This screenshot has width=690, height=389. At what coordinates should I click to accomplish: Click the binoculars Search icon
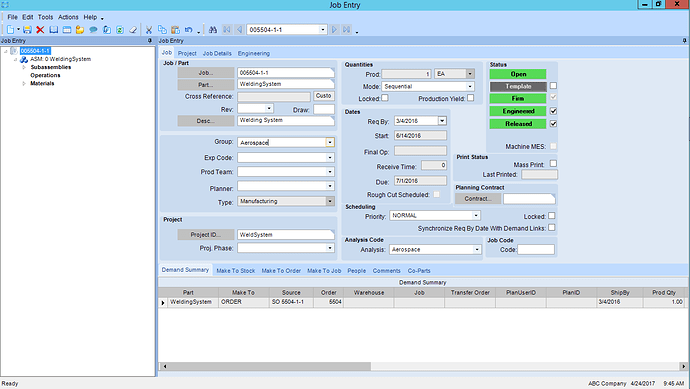213,29
